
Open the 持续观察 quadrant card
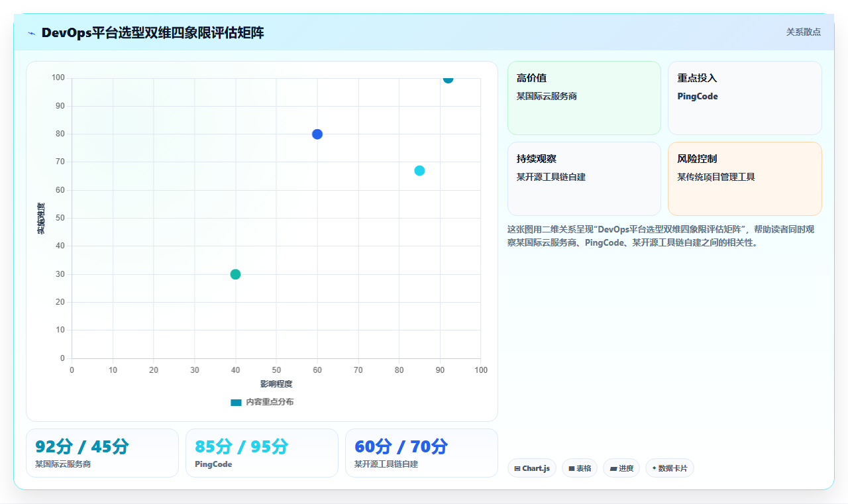pyautogui.click(x=584, y=179)
